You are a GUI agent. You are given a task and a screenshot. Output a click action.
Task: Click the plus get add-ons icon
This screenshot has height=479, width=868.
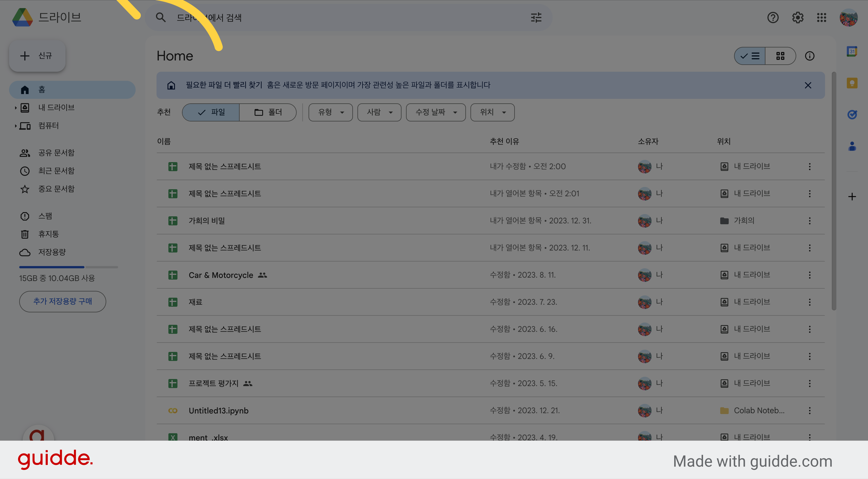coord(852,196)
